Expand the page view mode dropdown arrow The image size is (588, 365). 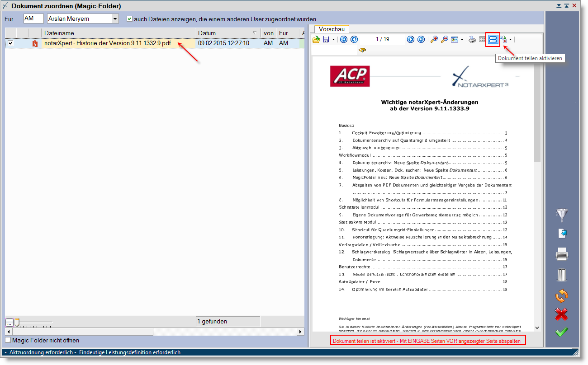pos(462,40)
